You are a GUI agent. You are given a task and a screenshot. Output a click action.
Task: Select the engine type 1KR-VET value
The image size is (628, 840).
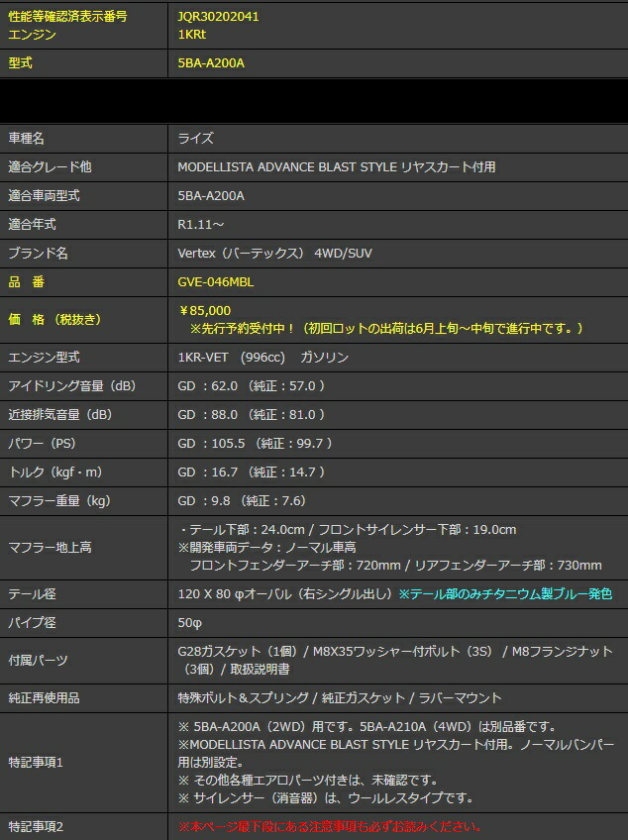pyautogui.click(x=263, y=358)
